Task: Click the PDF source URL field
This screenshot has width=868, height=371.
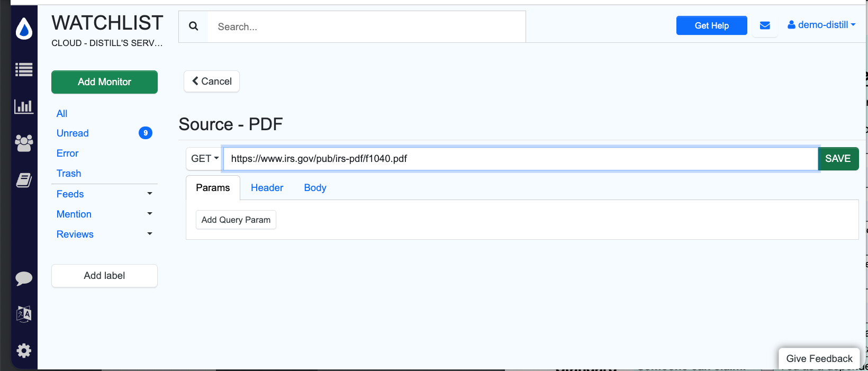Action: point(521,159)
